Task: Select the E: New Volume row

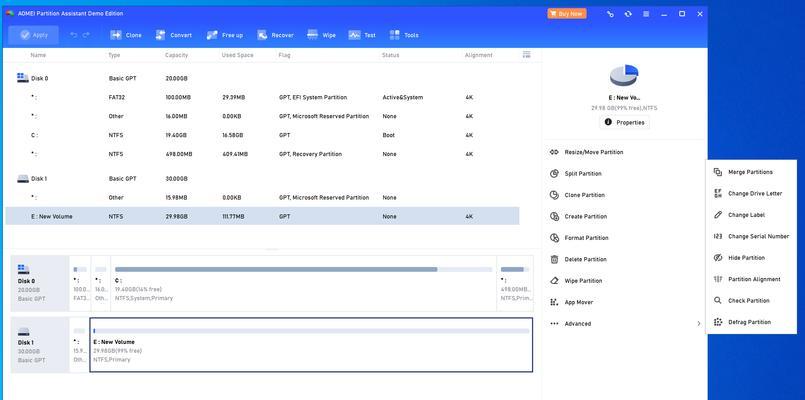Action: click(262, 217)
